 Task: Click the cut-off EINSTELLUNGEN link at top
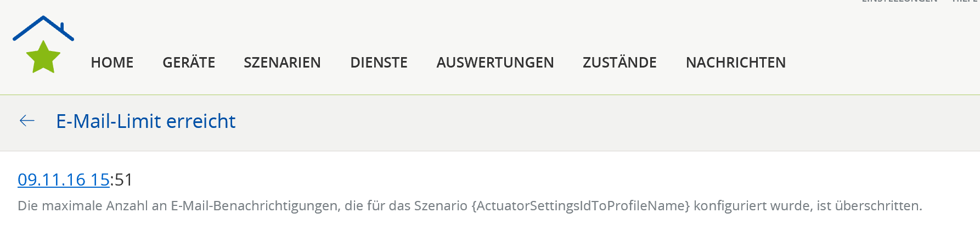[x=899, y=2]
